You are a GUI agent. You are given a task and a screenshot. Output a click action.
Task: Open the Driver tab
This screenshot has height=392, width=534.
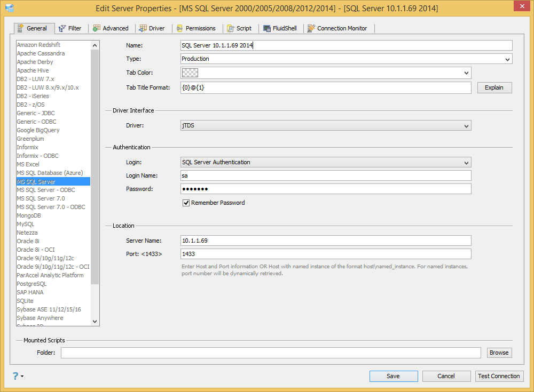pyautogui.click(x=153, y=28)
